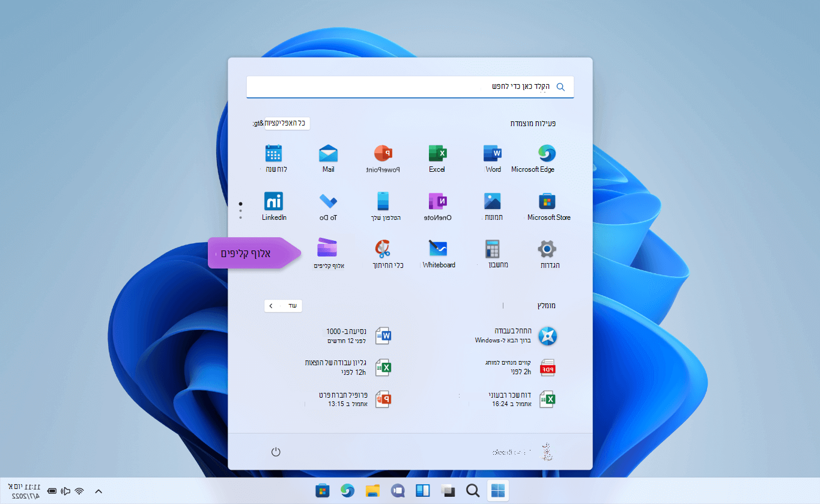Open Microsoft Edge from pinned apps
820x504 pixels.
point(547,154)
